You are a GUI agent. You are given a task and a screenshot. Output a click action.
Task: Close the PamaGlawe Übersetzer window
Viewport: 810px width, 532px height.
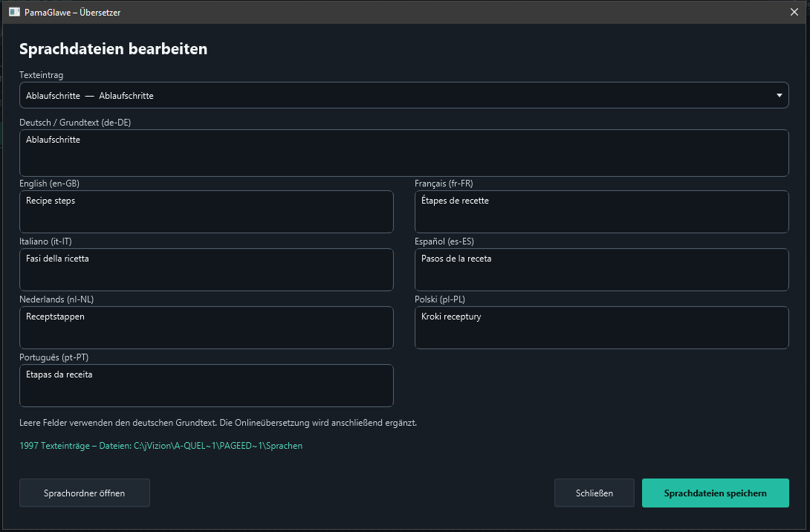[x=794, y=12]
